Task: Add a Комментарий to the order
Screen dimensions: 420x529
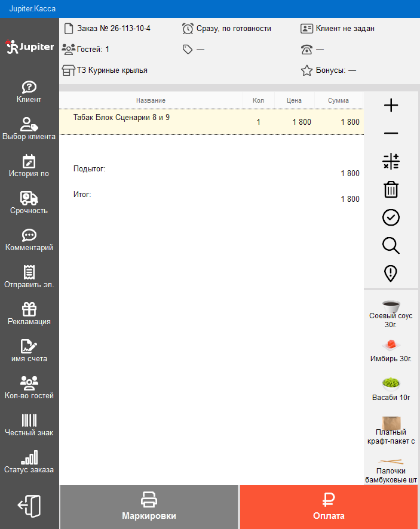Action: (29, 241)
